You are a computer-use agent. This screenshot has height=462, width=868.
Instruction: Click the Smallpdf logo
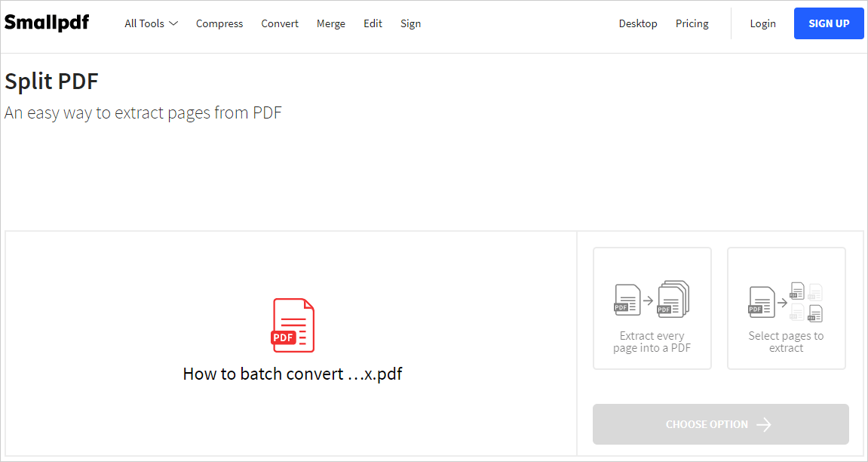[x=46, y=23]
